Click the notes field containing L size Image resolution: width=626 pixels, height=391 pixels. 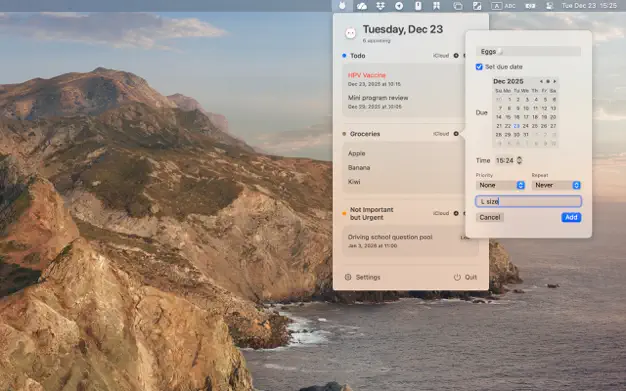click(528, 201)
